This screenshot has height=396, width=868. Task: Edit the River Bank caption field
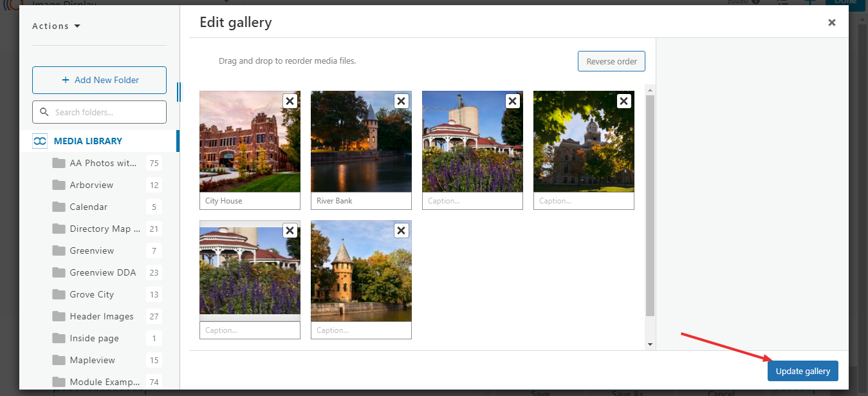tap(361, 201)
